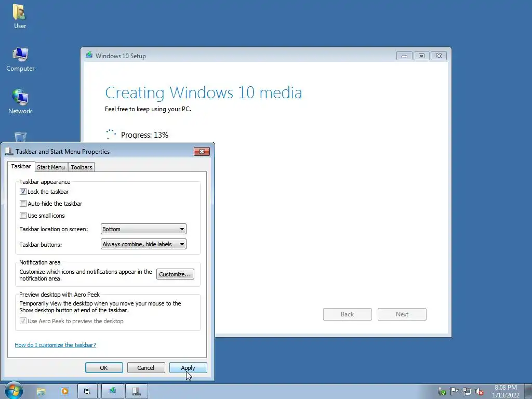532x399 pixels.
Task: Open the Start menu orb
Action: point(14,391)
